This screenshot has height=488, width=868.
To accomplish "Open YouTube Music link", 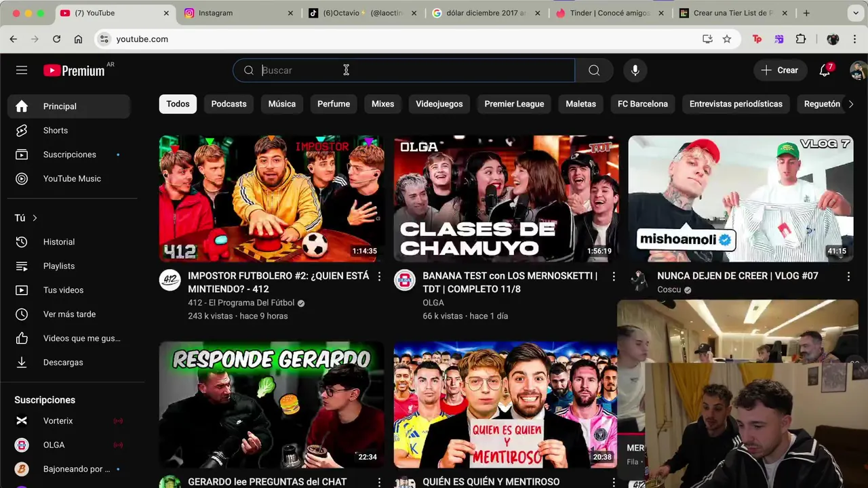I will click(68, 179).
